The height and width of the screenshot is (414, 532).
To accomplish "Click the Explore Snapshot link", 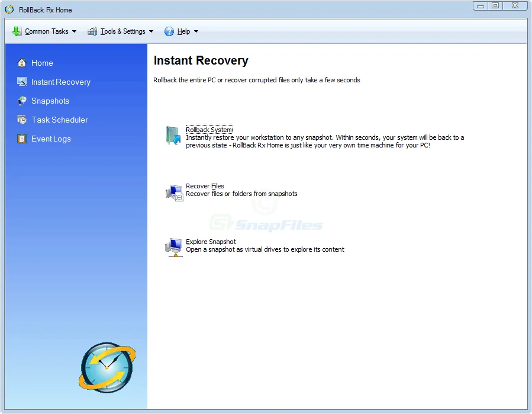I will click(x=211, y=242).
